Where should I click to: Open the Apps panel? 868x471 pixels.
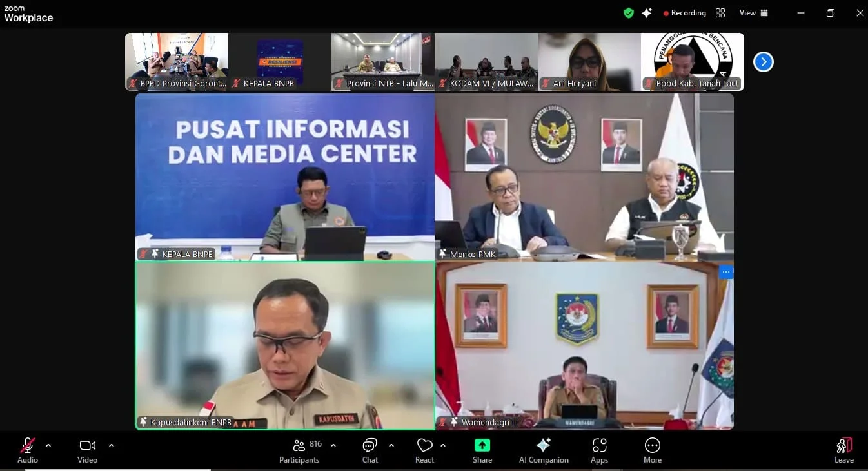point(600,450)
